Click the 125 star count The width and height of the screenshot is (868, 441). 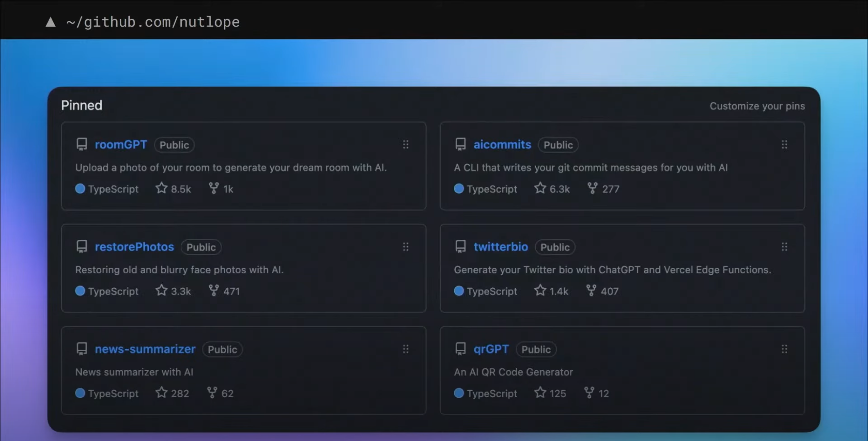tap(558, 393)
